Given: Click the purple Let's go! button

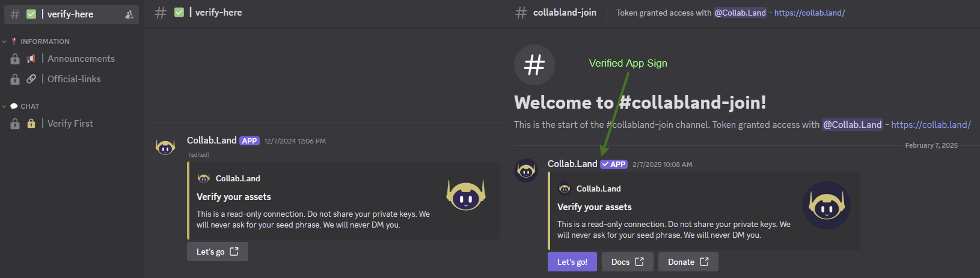Looking at the screenshot, I should [572, 262].
